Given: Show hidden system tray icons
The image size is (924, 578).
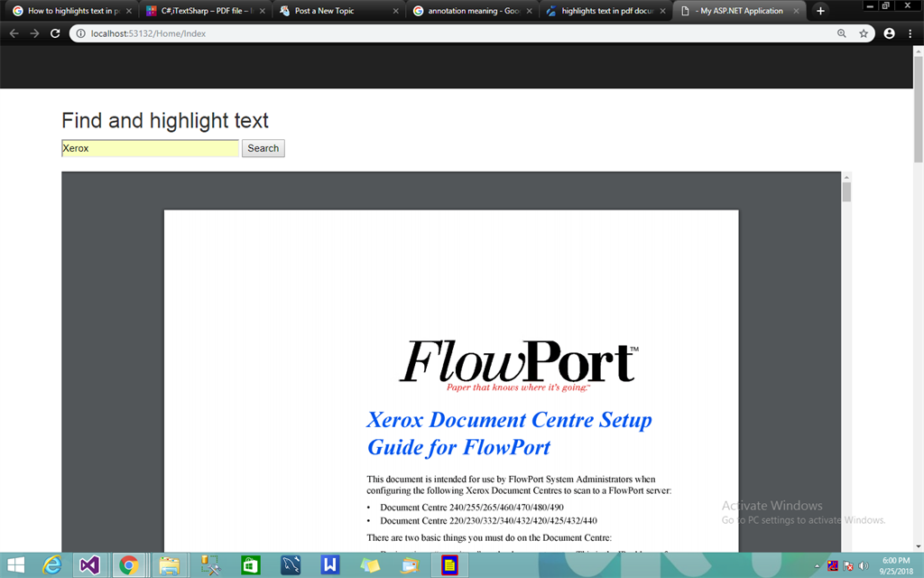Looking at the screenshot, I should point(817,566).
